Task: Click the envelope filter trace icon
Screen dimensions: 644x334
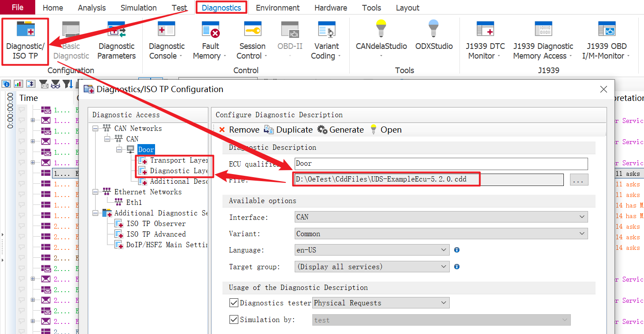Action: point(44,84)
